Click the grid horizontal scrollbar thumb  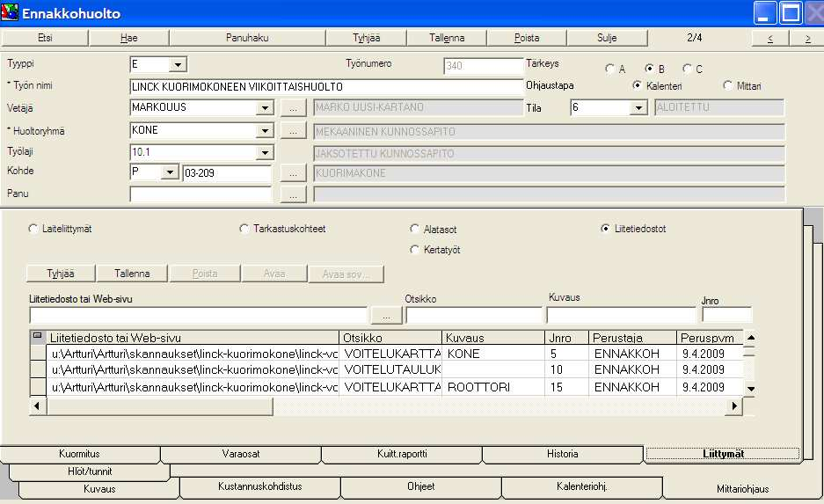(160, 406)
